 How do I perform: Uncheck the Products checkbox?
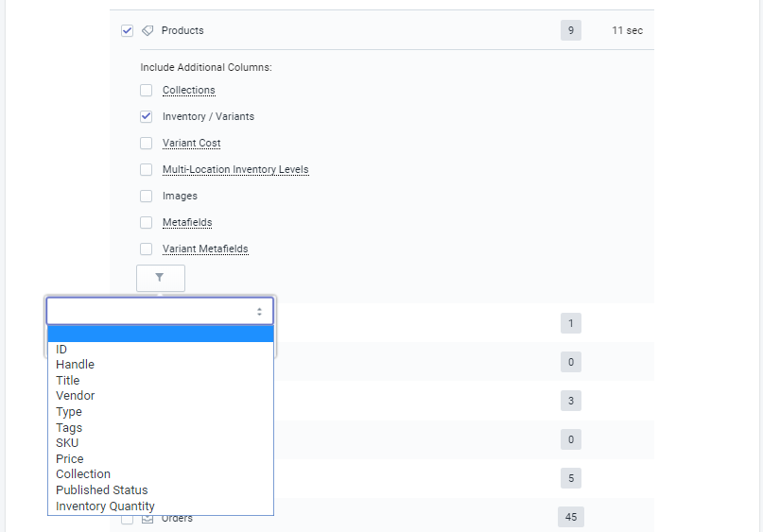click(127, 30)
